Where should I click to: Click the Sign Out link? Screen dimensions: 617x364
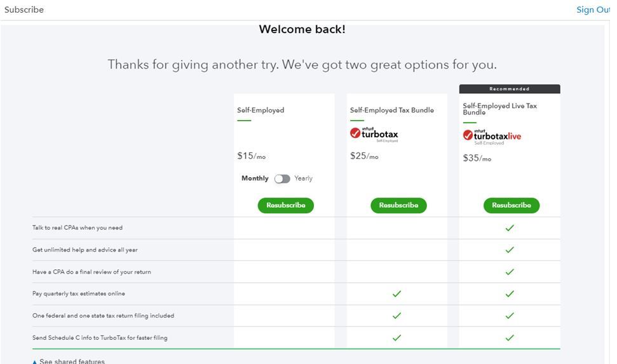pyautogui.click(x=593, y=10)
